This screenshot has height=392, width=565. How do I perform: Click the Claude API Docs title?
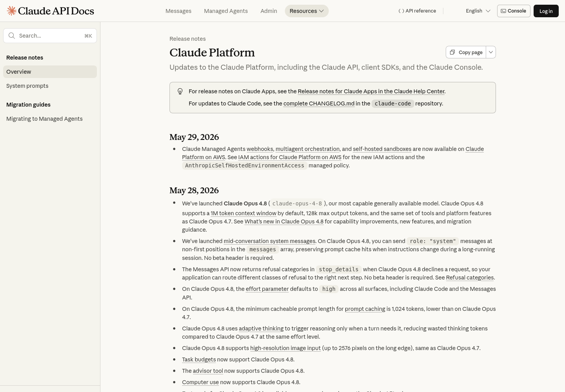pyautogui.click(x=56, y=11)
